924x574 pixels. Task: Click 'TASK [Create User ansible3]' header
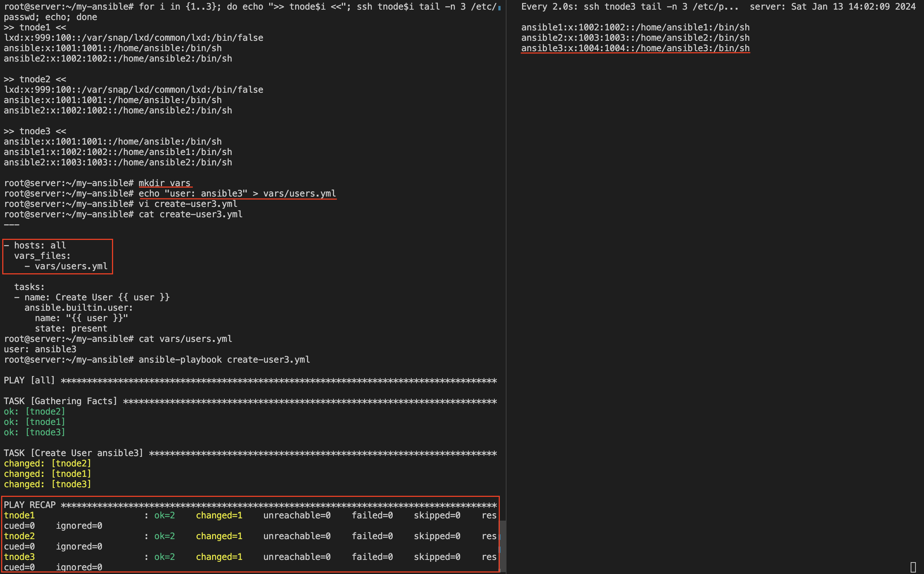point(74,453)
